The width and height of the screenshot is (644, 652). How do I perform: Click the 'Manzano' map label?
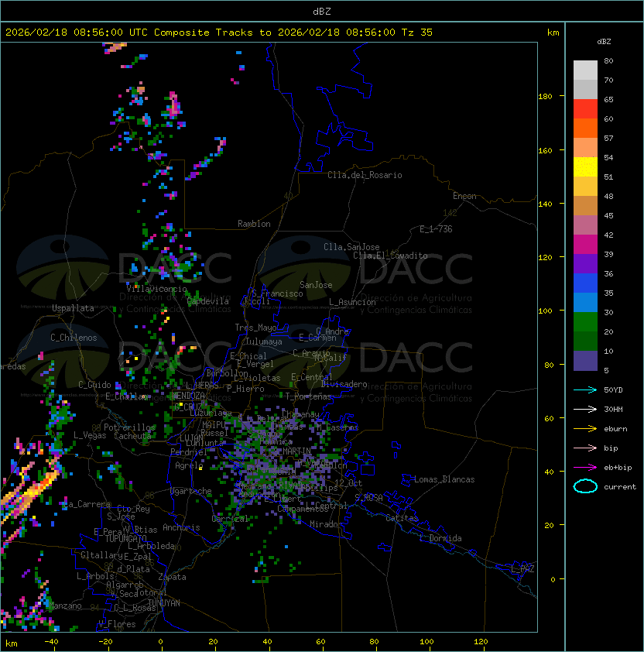[65, 606]
